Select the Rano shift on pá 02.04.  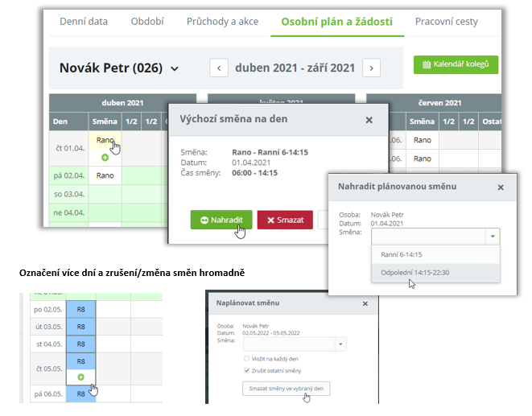(105, 175)
